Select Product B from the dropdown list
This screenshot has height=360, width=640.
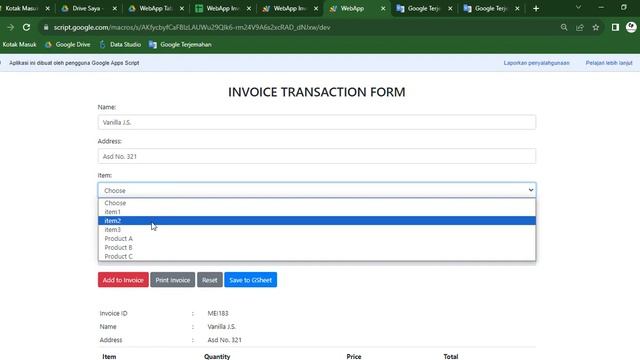pyautogui.click(x=317, y=248)
